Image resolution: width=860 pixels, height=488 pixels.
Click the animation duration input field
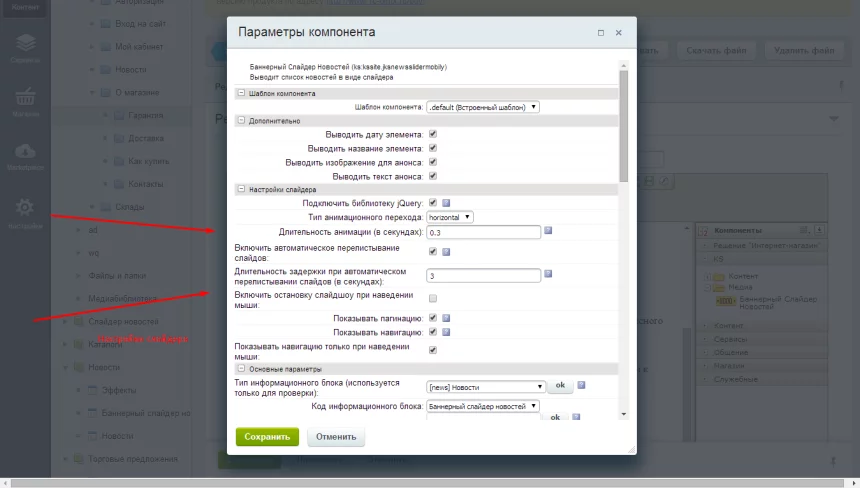(x=483, y=232)
